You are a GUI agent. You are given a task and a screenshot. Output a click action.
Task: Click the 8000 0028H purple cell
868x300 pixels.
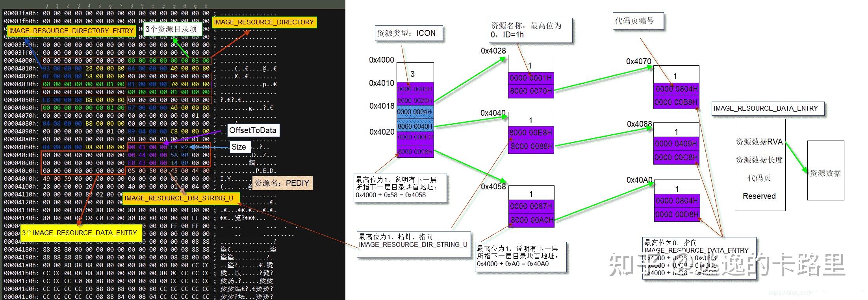(415, 100)
